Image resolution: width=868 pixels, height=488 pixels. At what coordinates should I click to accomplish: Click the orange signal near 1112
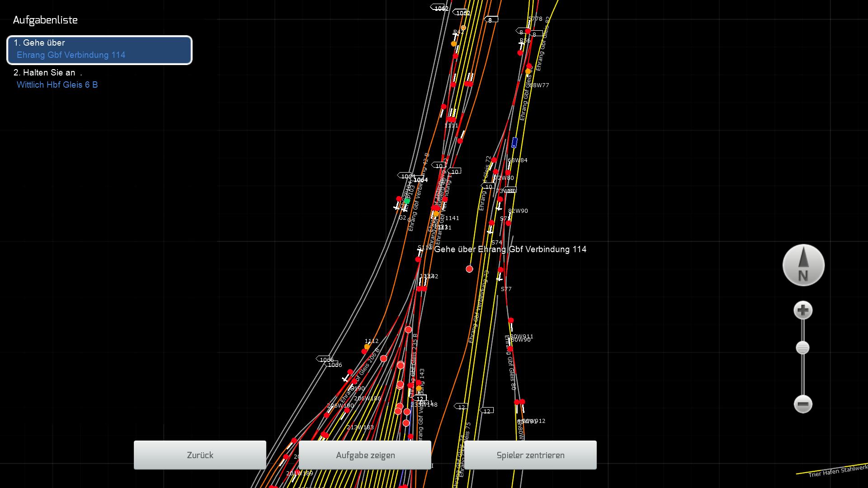point(367,347)
